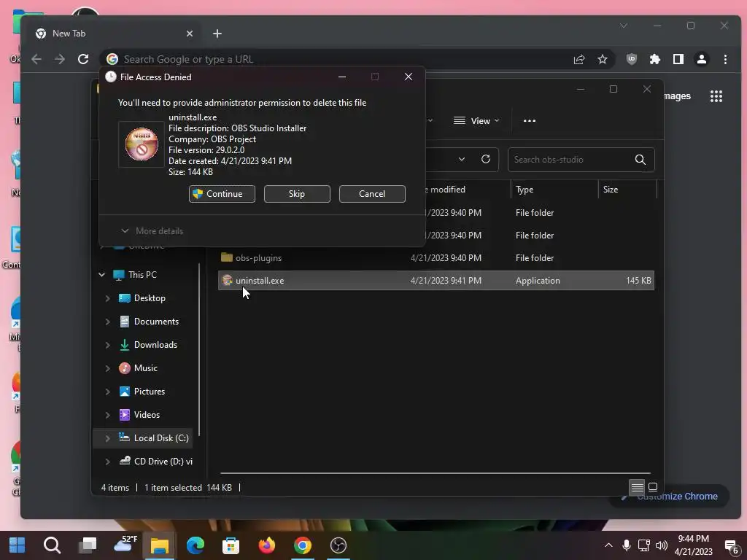Image resolution: width=747 pixels, height=560 pixels.
Task: Open Firefox from taskbar
Action: (x=267, y=545)
